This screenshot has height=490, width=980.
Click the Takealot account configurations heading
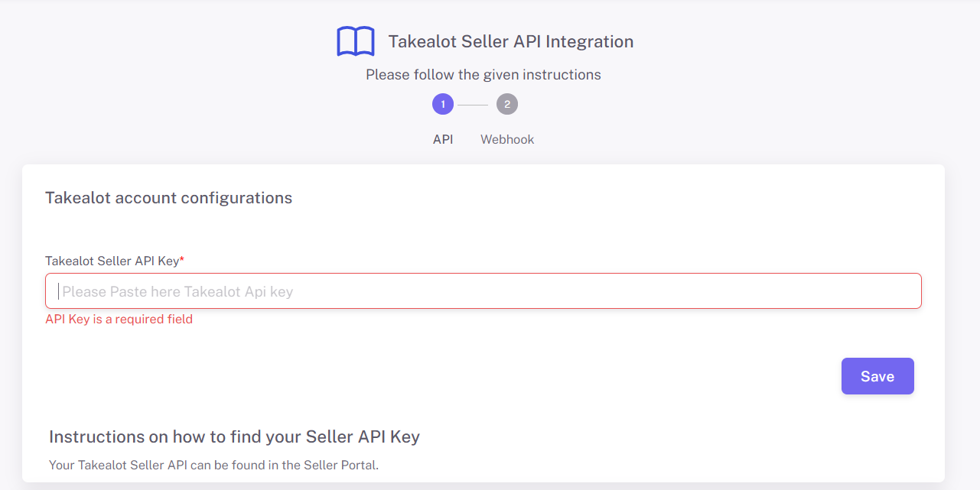(169, 197)
